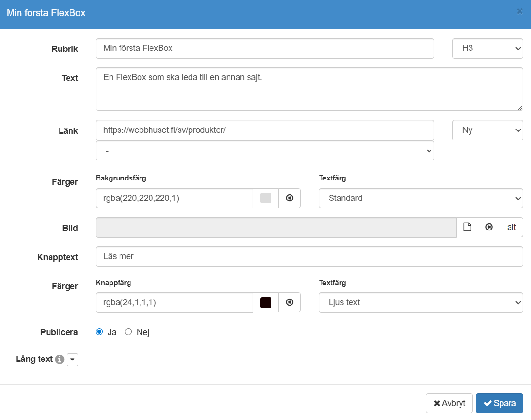Click the file browse icon for Bild
The width and height of the screenshot is (531, 420).
pos(467,227)
